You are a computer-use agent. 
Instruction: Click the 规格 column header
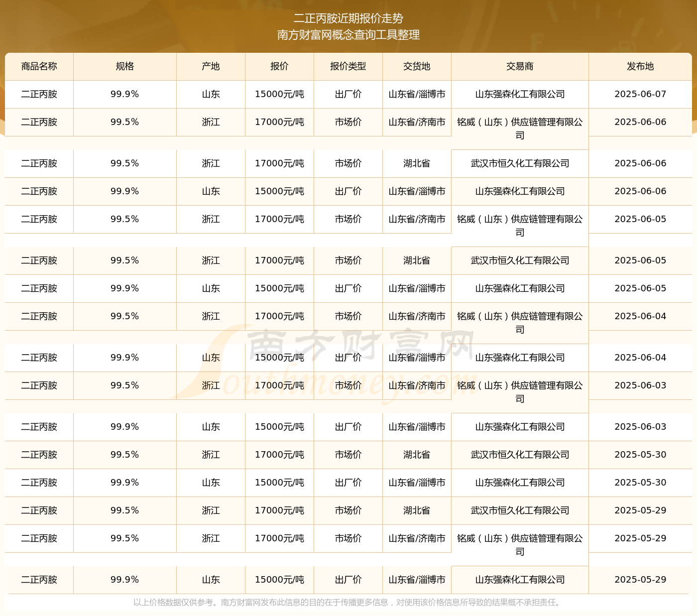pos(125,66)
